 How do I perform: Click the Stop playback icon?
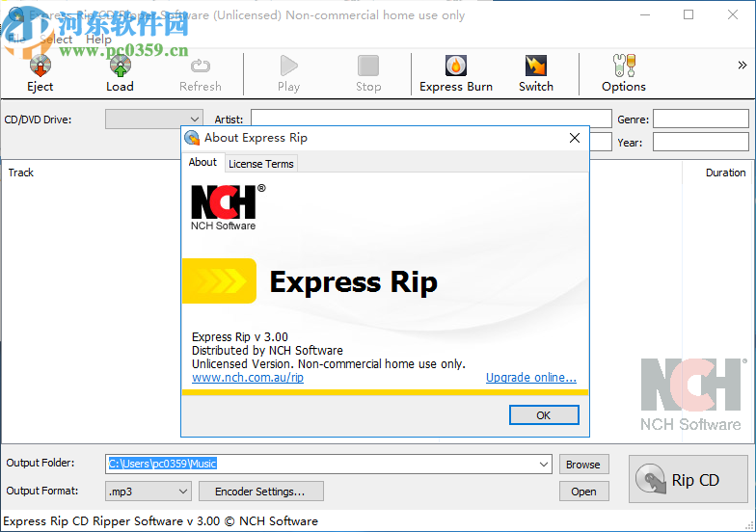pyautogui.click(x=368, y=66)
